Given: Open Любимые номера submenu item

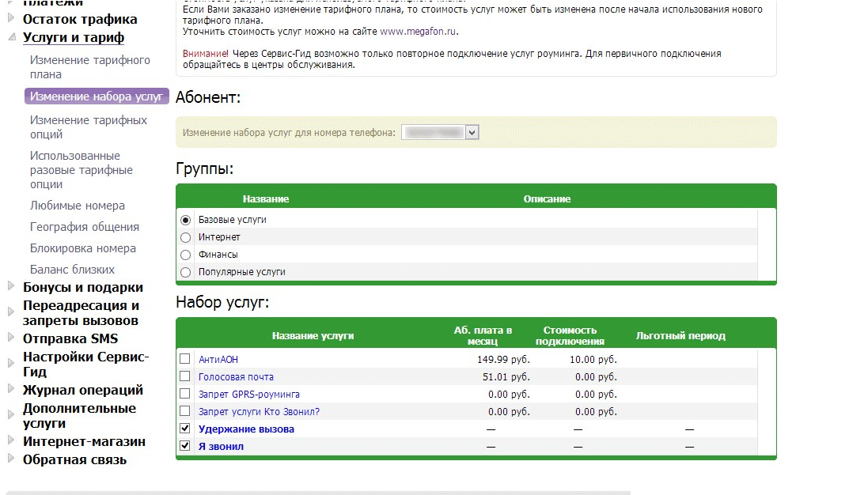Looking at the screenshot, I should tap(78, 206).
